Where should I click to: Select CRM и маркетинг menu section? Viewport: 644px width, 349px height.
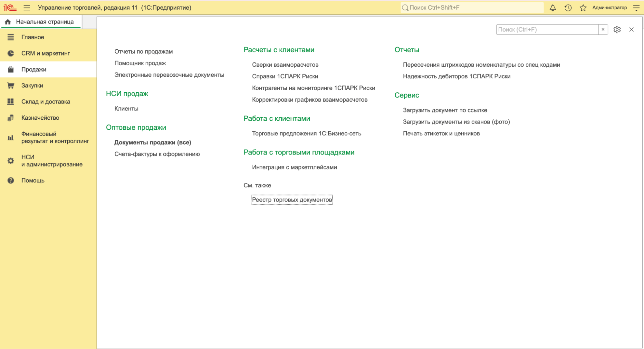(x=45, y=53)
